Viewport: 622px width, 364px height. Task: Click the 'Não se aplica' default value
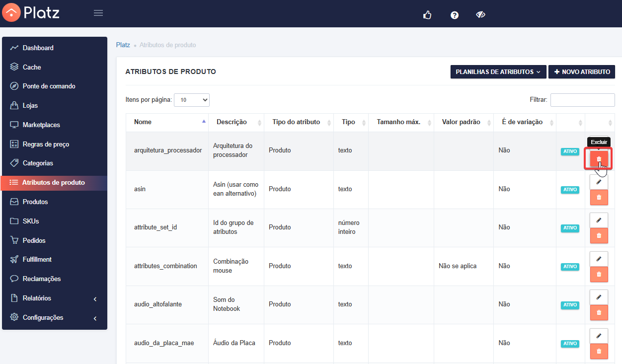458,266
